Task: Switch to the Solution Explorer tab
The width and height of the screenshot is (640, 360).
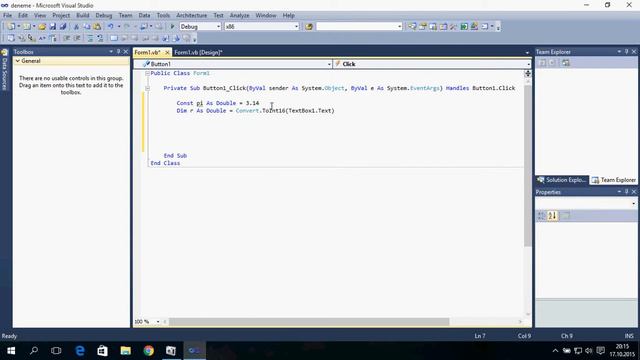Action: click(562, 180)
